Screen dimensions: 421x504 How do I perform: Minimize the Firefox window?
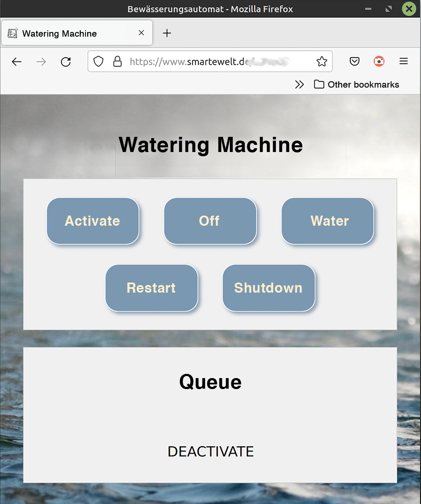368,9
